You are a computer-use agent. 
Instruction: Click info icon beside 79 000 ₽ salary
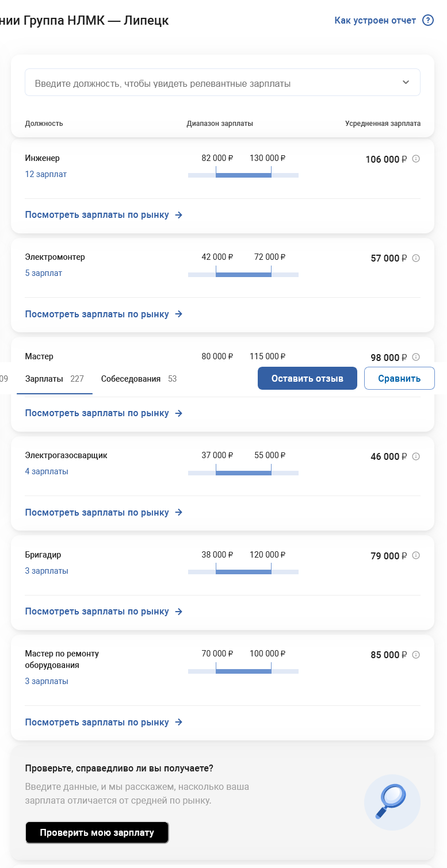click(417, 555)
